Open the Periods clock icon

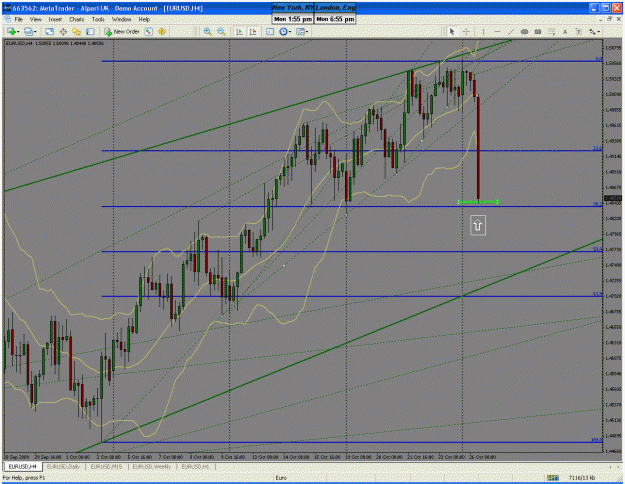click(x=283, y=31)
